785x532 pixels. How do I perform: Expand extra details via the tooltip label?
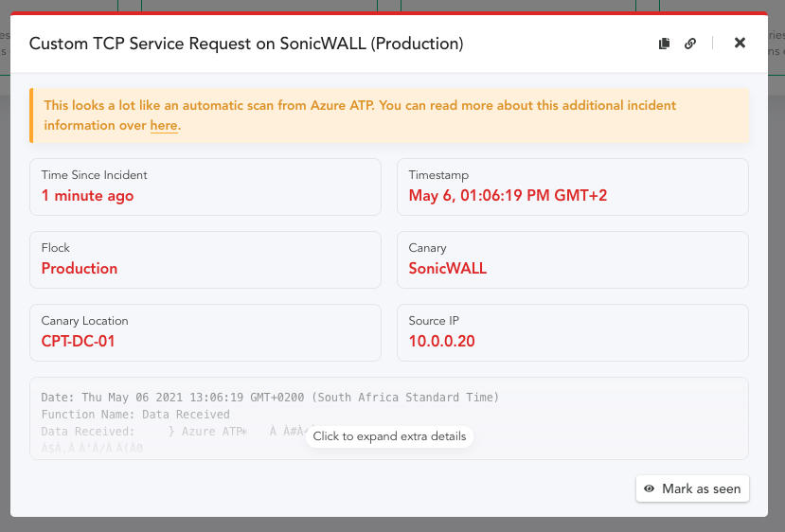(x=389, y=436)
